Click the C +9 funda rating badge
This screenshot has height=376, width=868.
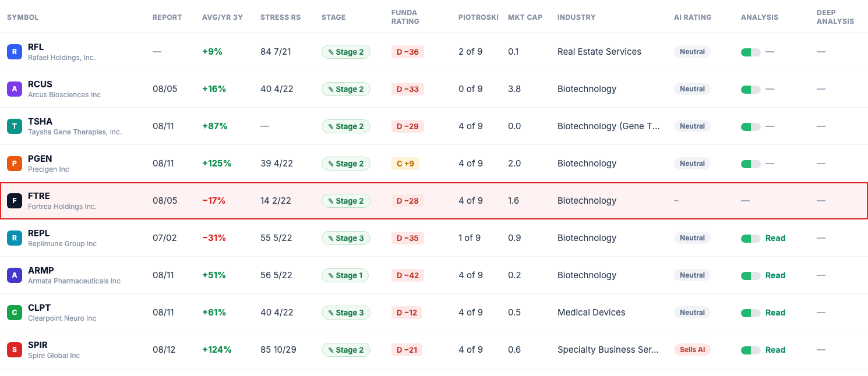click(405, 164)
